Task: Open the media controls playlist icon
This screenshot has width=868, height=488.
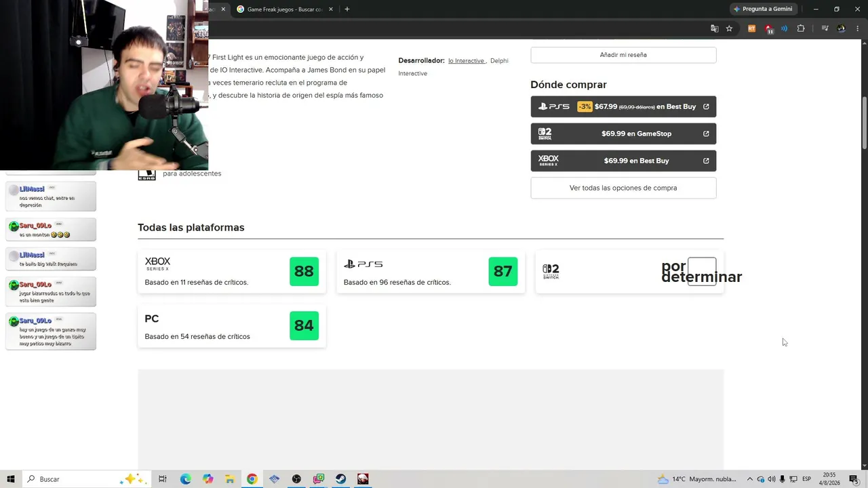Action: click(x=825, y=28)
